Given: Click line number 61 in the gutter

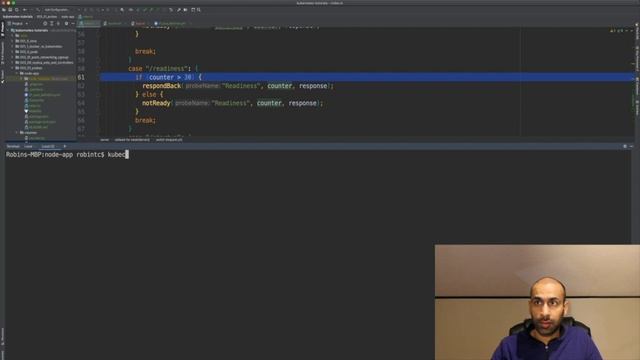Looking at the screenshot, I should point(81,77).
